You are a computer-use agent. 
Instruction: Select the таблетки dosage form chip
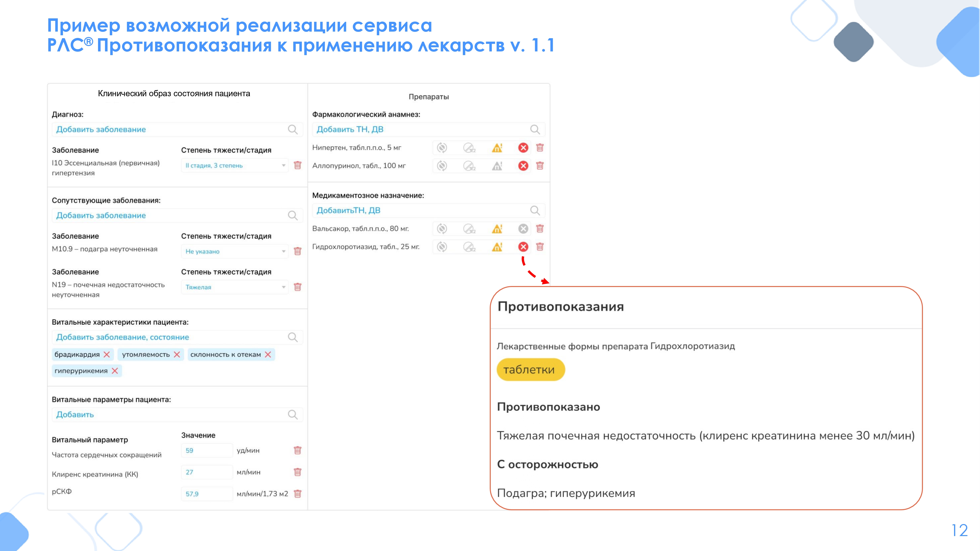tap(530, 370)
